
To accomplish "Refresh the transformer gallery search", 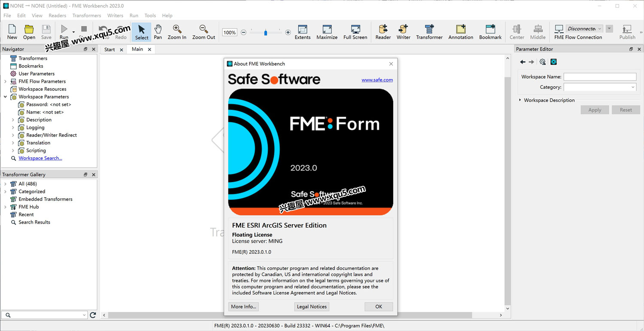I will 93,315.
